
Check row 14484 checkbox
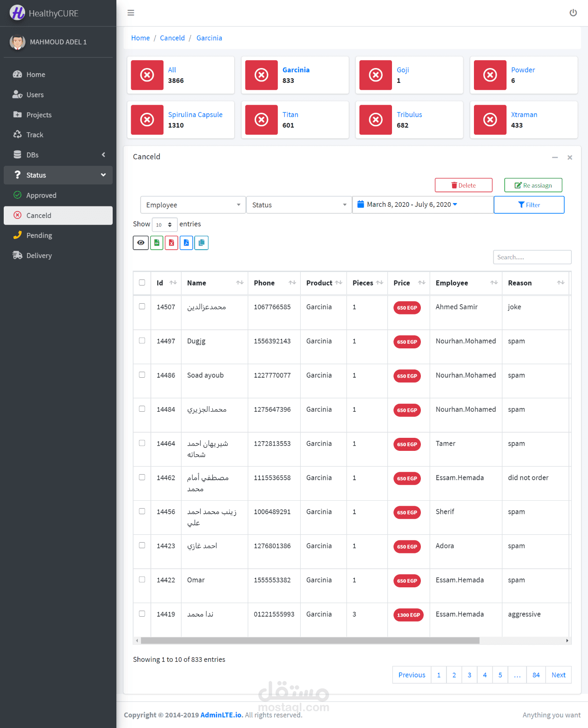(x=142, y=409)
